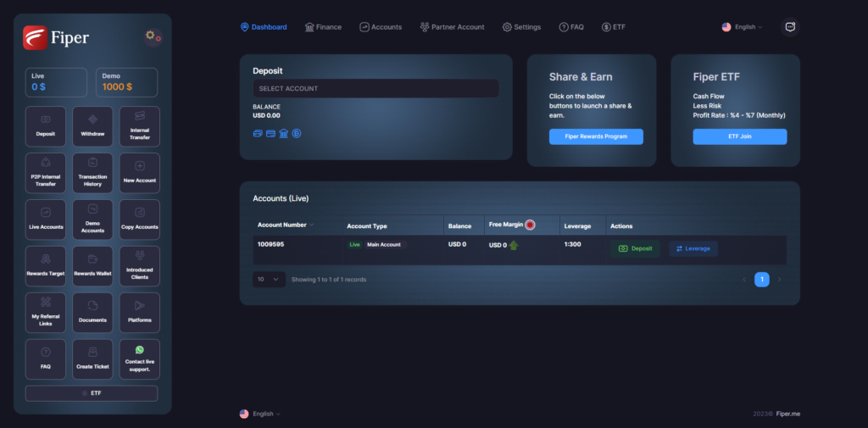The width and height of the screenshot is (868, 428).
Task: Open the Deposit tile in sidebar
Action: (x=45, y=126)
